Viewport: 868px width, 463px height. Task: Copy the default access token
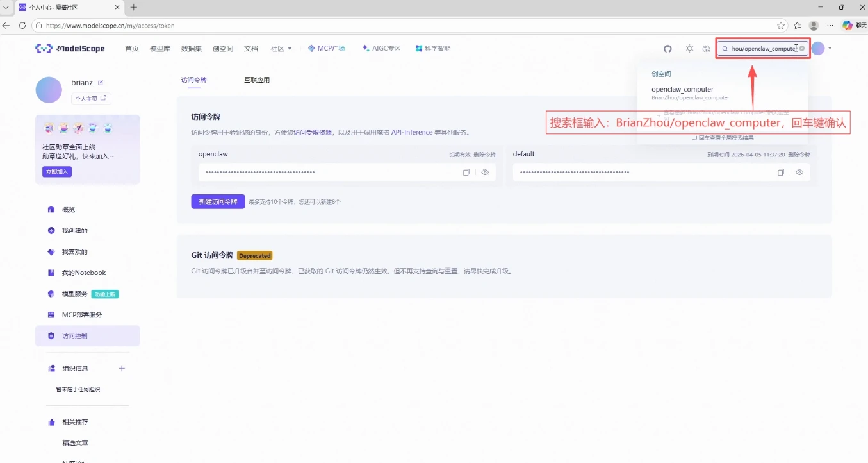(x=780, y=172)
